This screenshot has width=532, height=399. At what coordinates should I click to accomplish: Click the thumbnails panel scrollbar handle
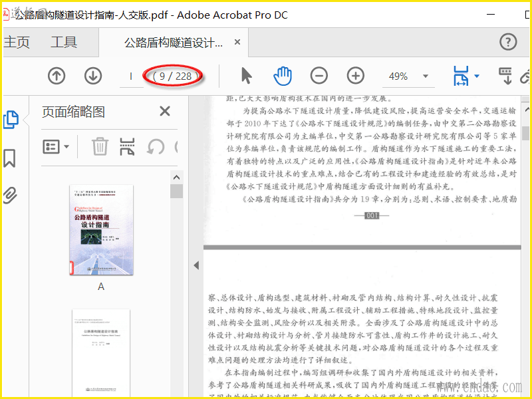click(176, 191)
